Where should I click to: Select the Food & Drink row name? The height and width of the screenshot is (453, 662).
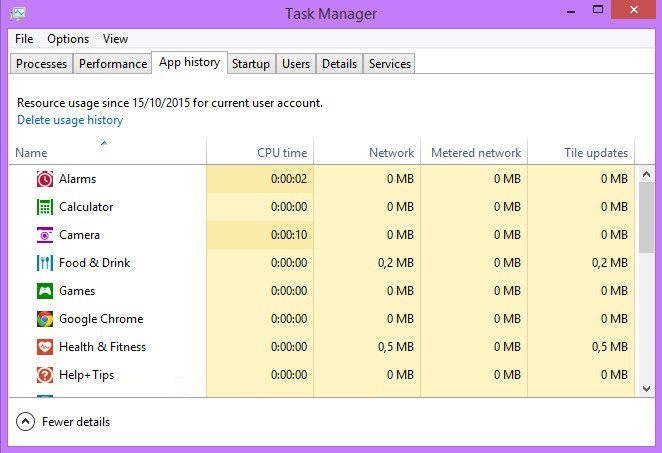pos(95,263)
